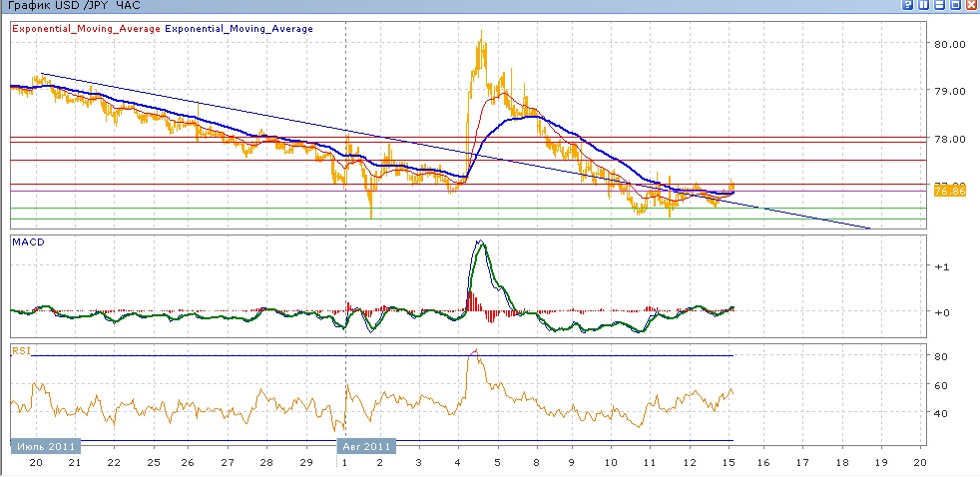Click the red Exponential_Moving_Average legend label
This screenshot has height=477, width=980.
[x=86, y=29]
